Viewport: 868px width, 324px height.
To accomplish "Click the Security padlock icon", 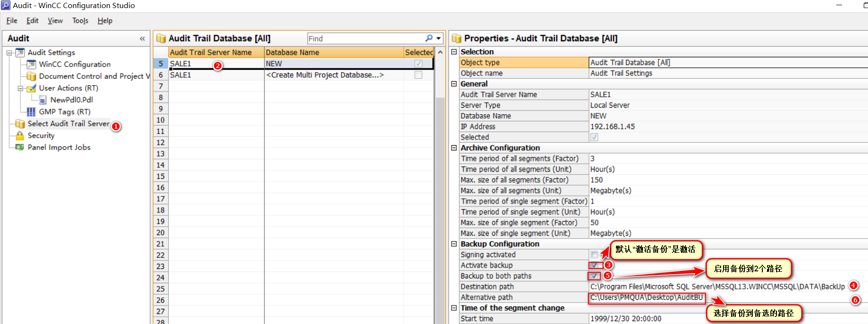I will 20,136.
